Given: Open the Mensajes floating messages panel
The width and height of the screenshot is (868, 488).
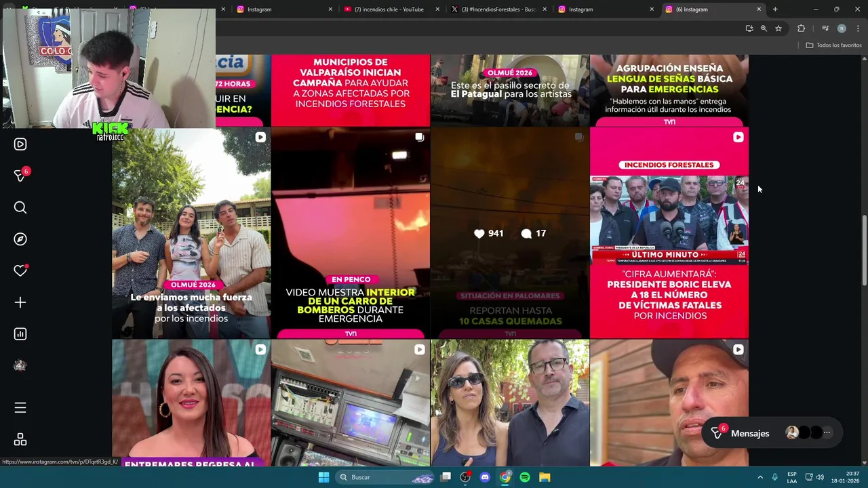Looking at the screenshot, I should [771, 433].
